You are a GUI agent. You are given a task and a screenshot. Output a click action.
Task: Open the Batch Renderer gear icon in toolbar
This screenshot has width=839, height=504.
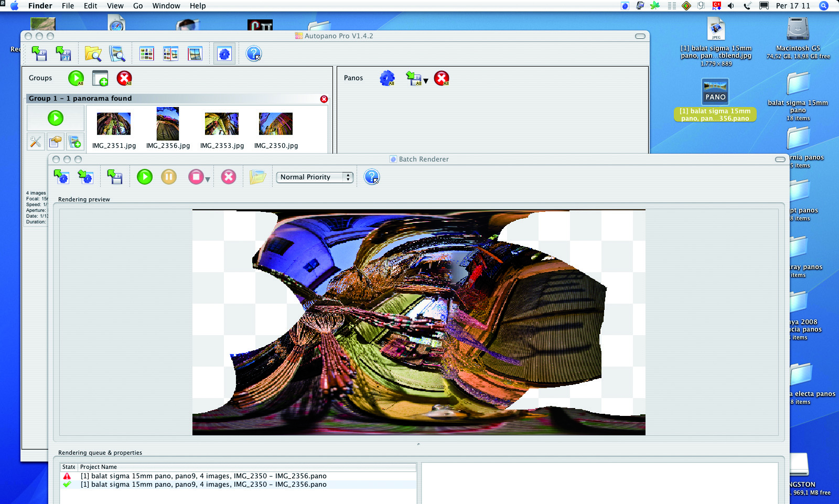tap(224, 54)
